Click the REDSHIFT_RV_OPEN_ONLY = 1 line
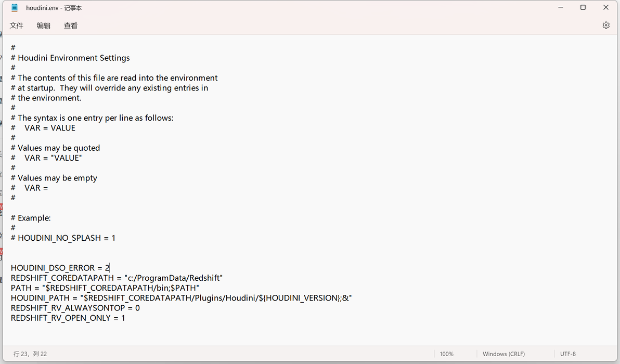The height and width of the screenshot is (364, 620). pyautogui.click(x=68, y=318)
